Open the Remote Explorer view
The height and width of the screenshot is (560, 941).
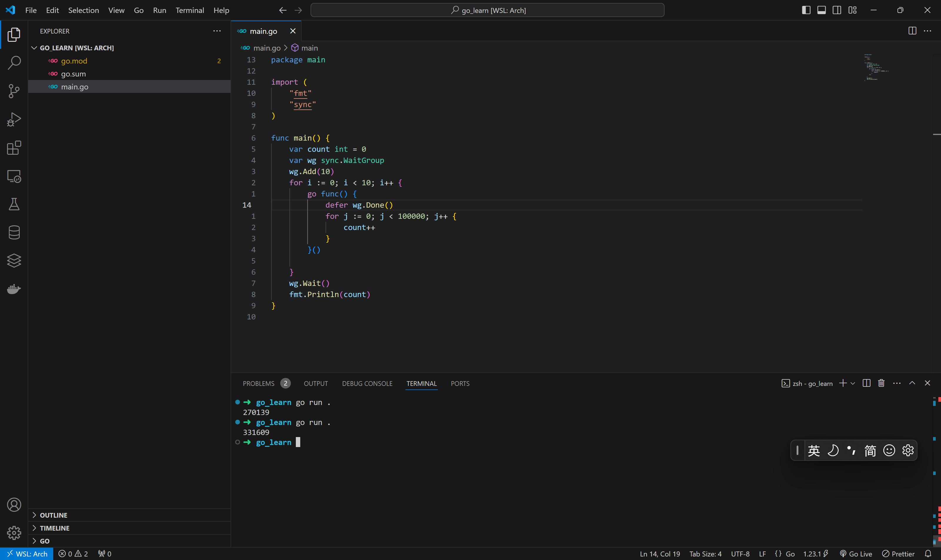click(x=14, y=176)
